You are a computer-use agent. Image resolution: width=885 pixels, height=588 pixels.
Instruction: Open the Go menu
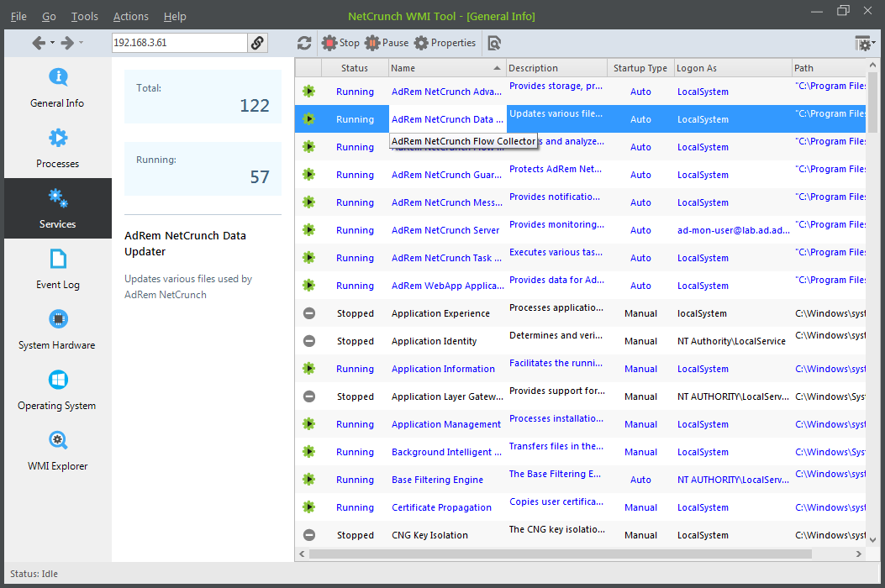pos(49,16)
